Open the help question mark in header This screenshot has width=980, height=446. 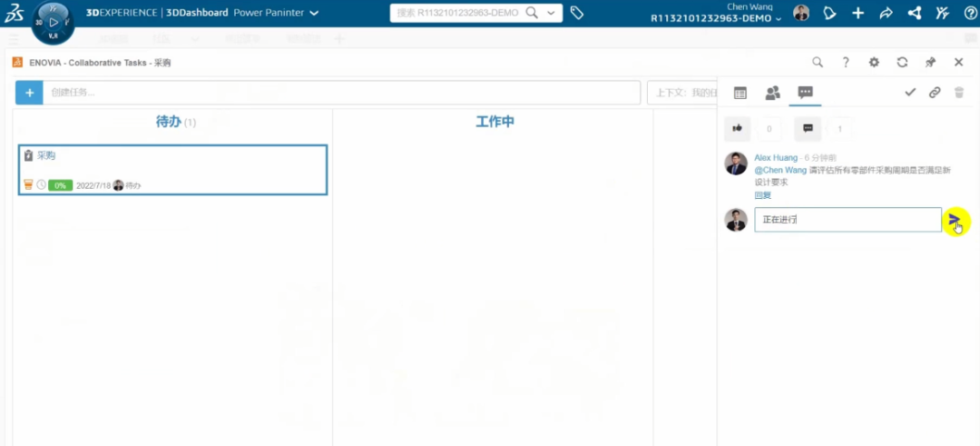tap(970, 13)
